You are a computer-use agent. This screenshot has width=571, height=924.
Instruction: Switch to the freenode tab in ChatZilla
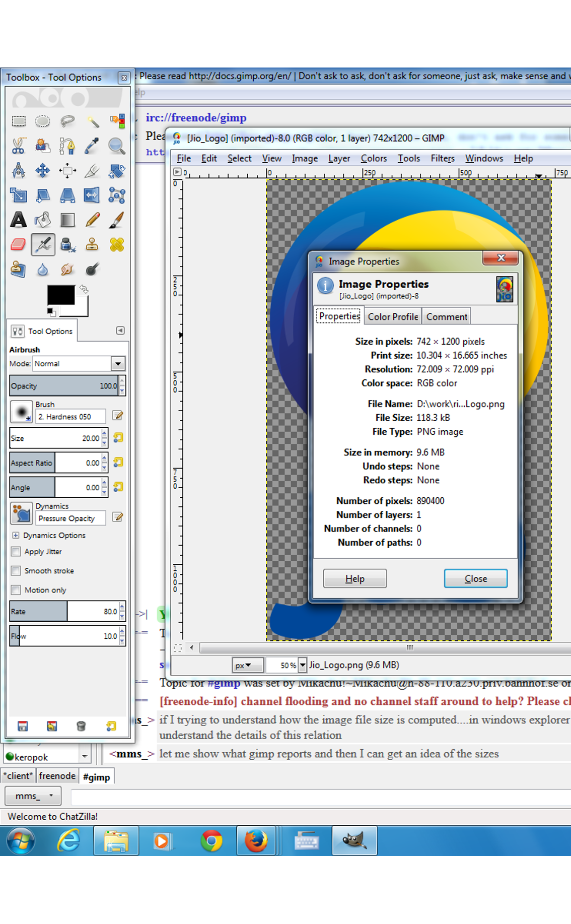(x=57, y=776)
